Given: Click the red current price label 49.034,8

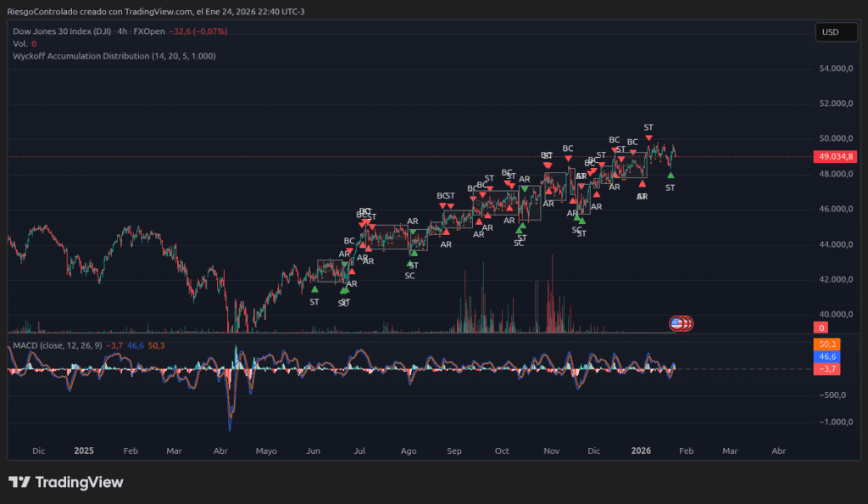Looking at the screenshot, I should click(x=837, y=157).
